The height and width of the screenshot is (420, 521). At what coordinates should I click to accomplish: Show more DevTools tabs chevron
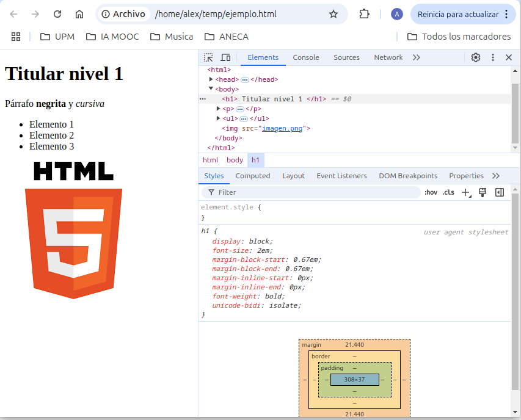417,57
